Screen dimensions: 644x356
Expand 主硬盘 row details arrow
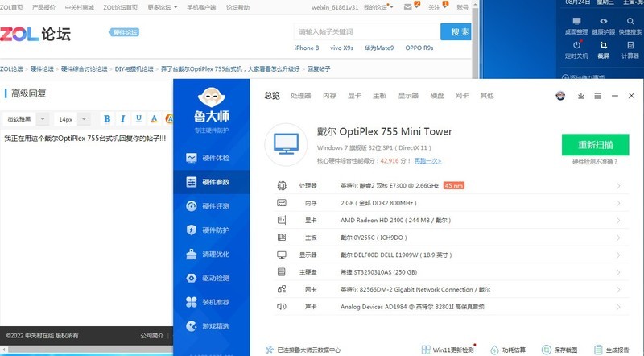tap(618, 272)
